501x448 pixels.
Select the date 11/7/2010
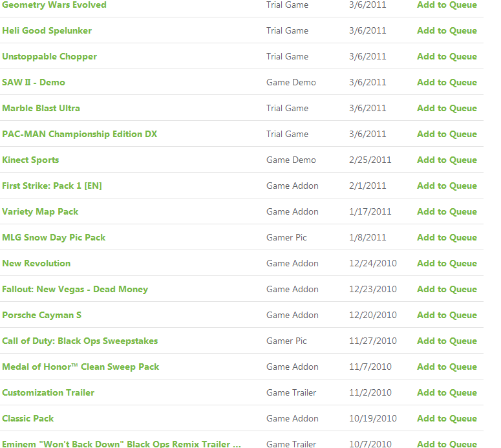click(x=370, y=367)
